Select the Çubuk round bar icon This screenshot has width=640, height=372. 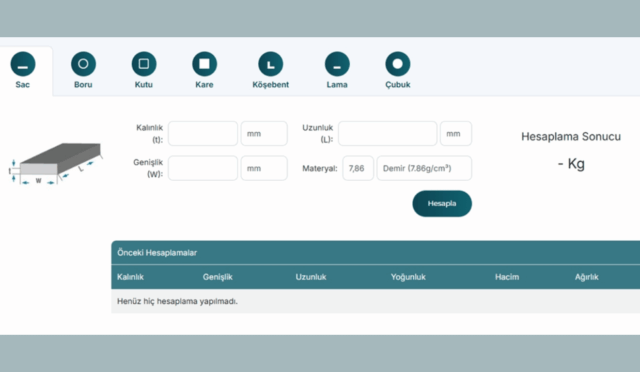point(398,64)
